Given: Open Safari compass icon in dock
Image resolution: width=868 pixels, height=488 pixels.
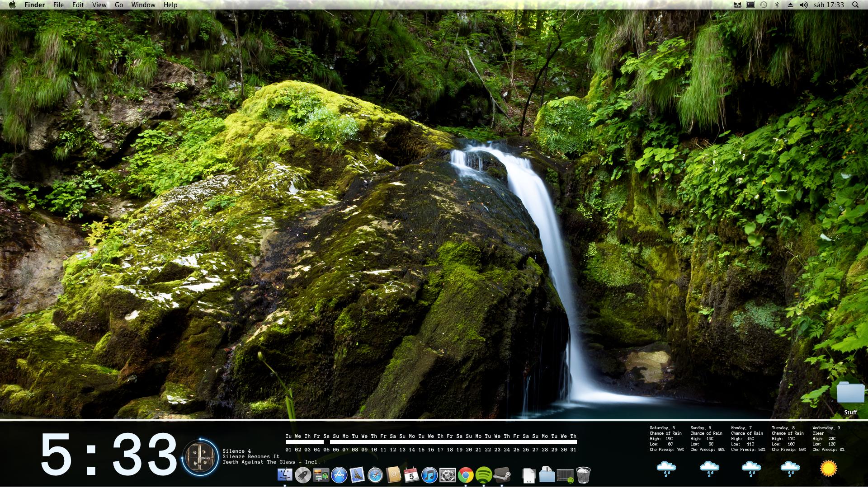Looking at the screenshot, I should point(375,475).
